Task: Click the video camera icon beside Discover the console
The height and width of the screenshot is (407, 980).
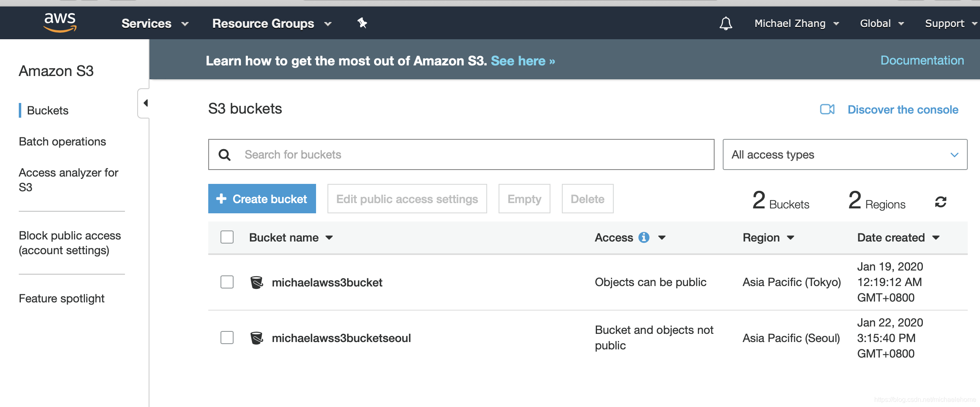Action: tap(827, 110)
